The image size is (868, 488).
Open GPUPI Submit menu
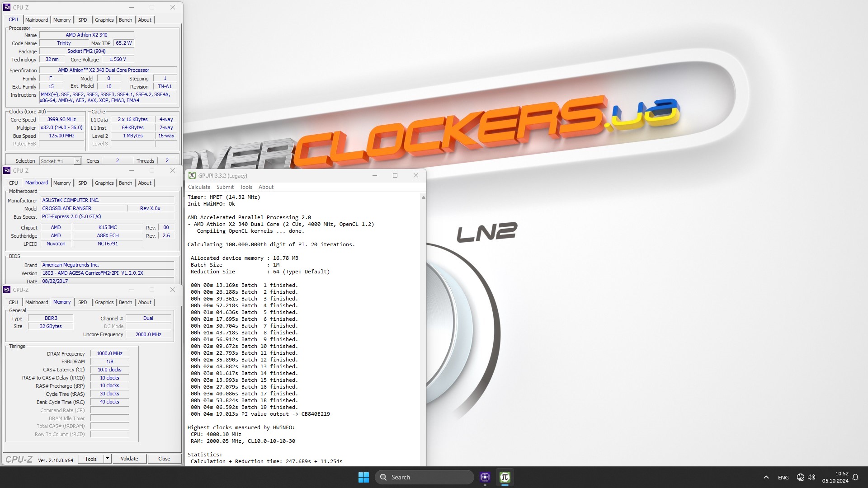(x=225, y=187)
